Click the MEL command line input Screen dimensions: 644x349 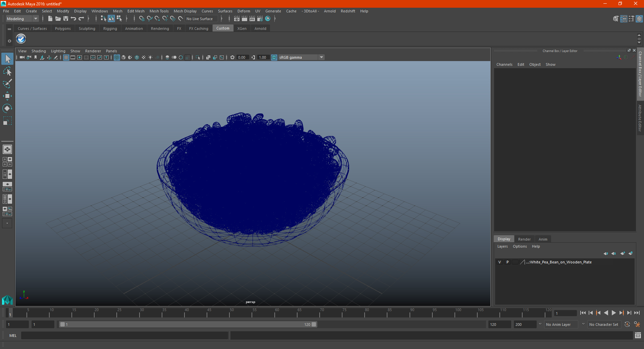(124, 336)
